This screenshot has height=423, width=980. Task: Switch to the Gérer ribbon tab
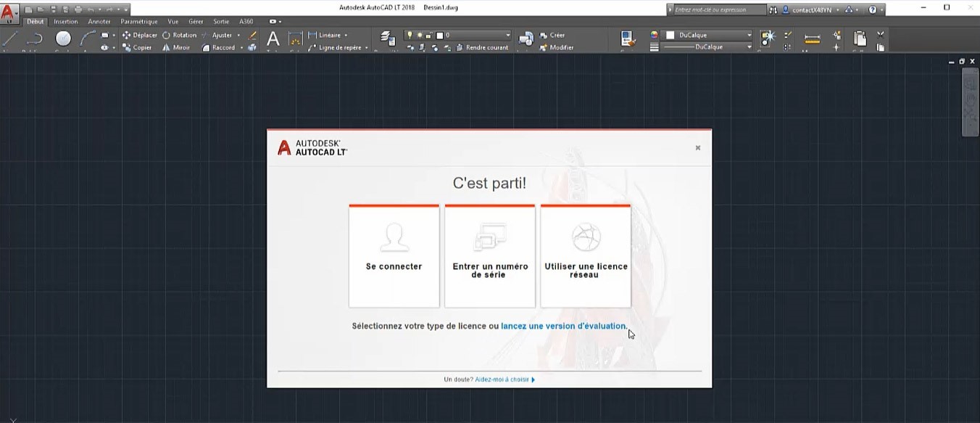[x=196, y=22]
